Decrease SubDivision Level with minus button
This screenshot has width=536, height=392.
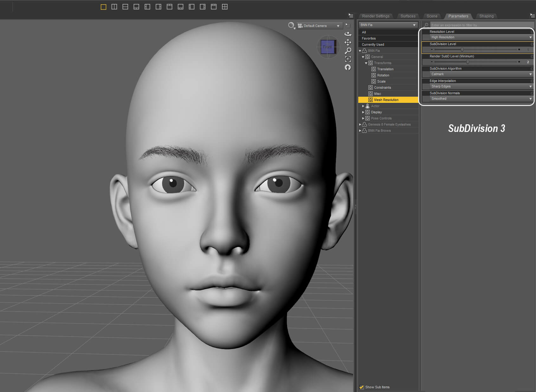click(432, 49)
